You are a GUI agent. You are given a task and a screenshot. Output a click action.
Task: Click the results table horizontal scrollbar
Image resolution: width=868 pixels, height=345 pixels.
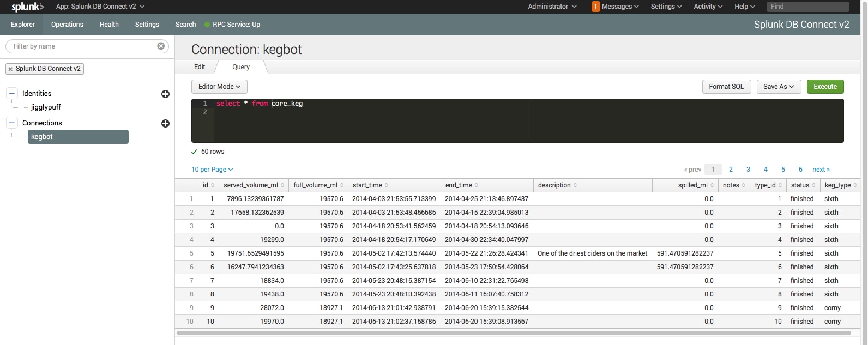(514, 333)
